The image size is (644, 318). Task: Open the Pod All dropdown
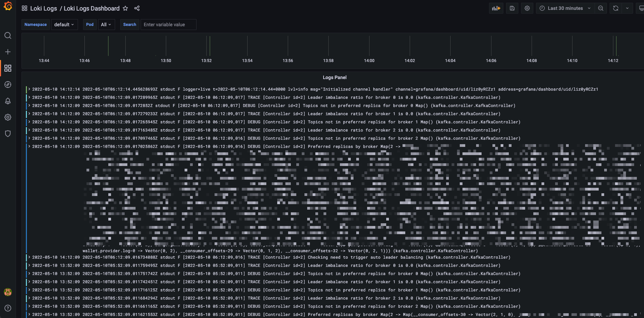point(106,25)
